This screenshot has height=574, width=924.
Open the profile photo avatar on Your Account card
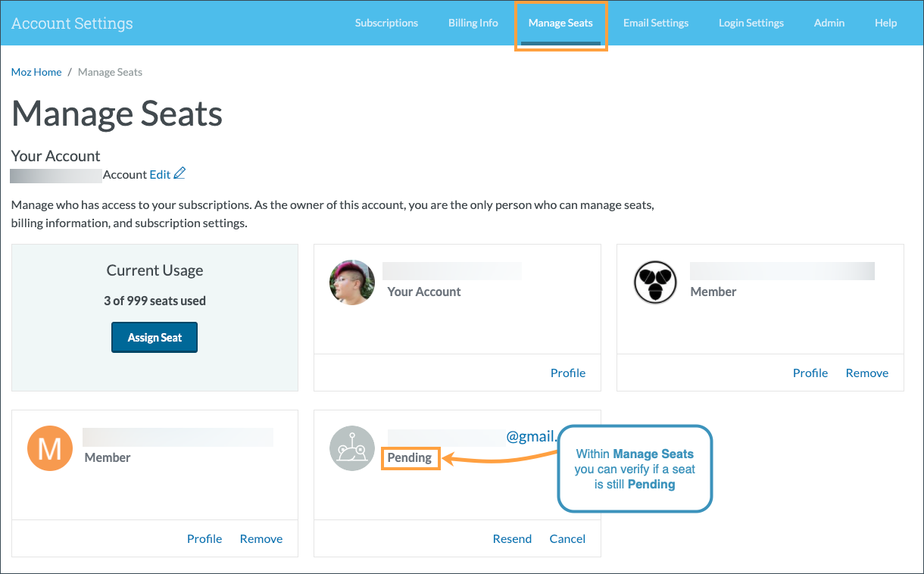pos(351,282)
